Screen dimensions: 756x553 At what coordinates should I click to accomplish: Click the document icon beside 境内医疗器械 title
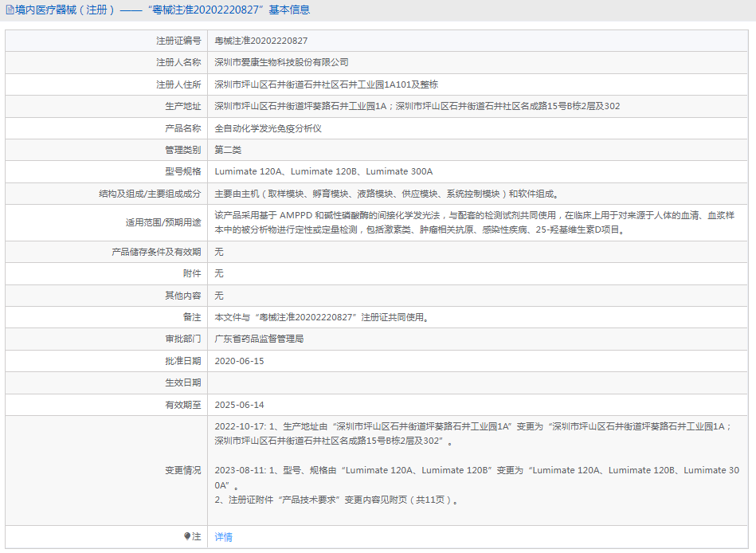coord(9,10)
